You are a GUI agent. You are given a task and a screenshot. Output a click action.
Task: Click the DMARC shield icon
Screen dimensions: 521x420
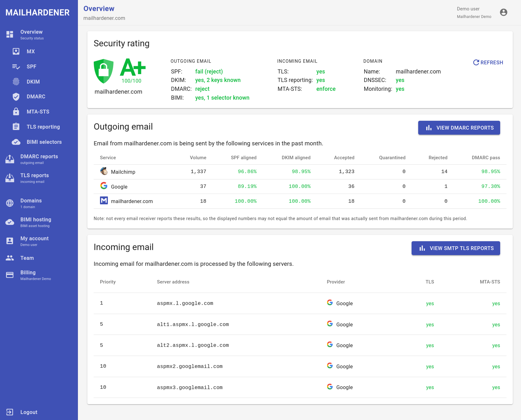[16, 97]
